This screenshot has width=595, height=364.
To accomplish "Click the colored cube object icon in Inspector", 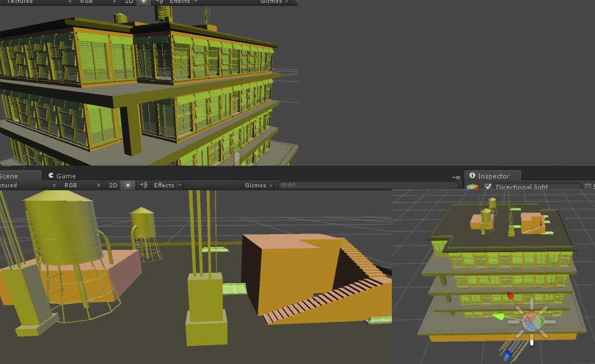I will 473,187.
